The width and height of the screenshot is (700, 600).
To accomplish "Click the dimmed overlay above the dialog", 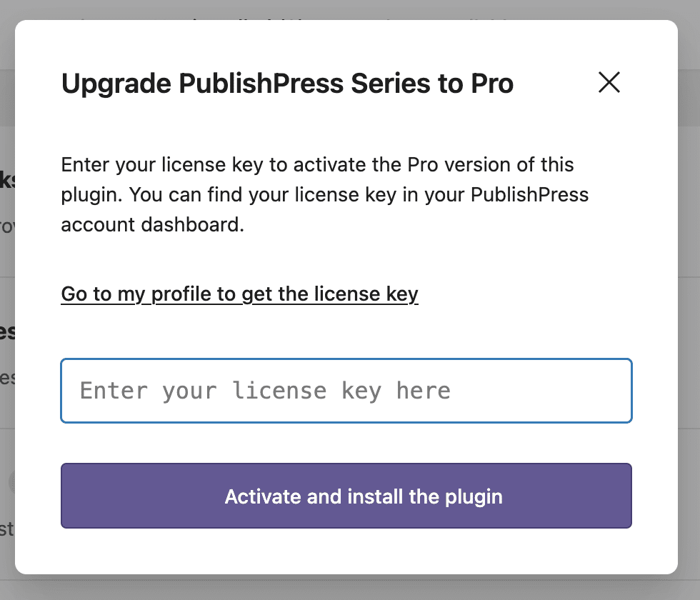I will point(350,9).
